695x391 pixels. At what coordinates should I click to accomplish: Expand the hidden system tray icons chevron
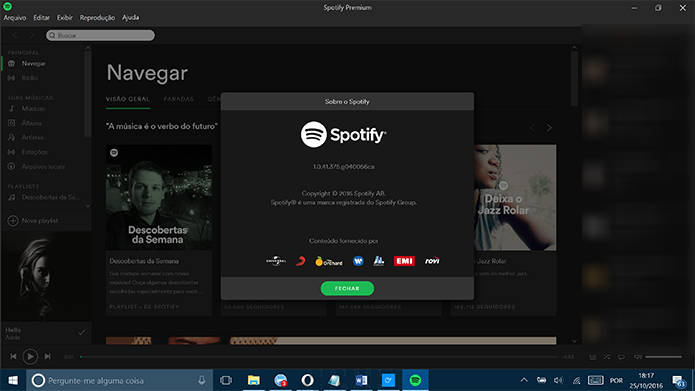point(524,380)
